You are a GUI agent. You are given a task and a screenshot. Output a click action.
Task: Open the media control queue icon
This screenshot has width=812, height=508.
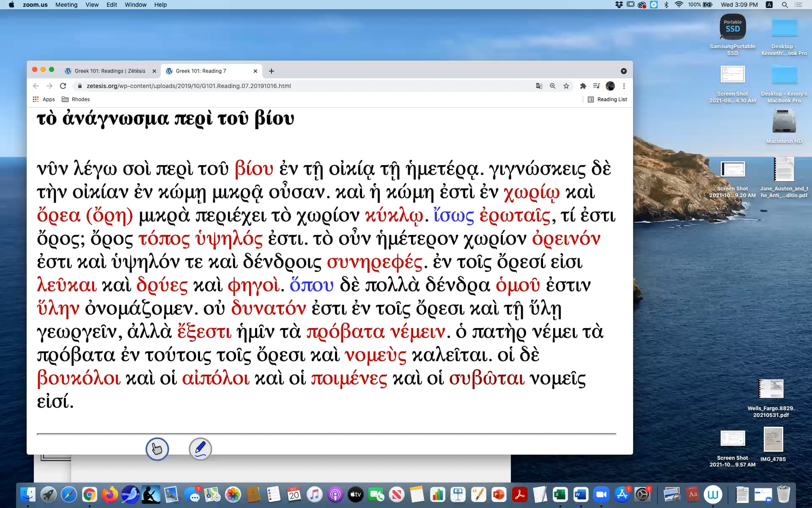coord(596,86)
